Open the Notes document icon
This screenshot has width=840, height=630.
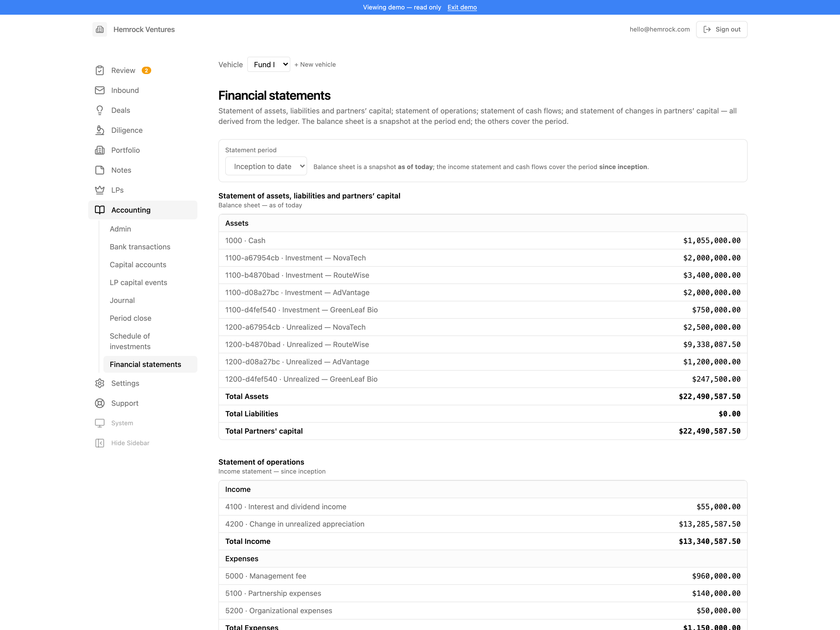click(x=99, y=170)
